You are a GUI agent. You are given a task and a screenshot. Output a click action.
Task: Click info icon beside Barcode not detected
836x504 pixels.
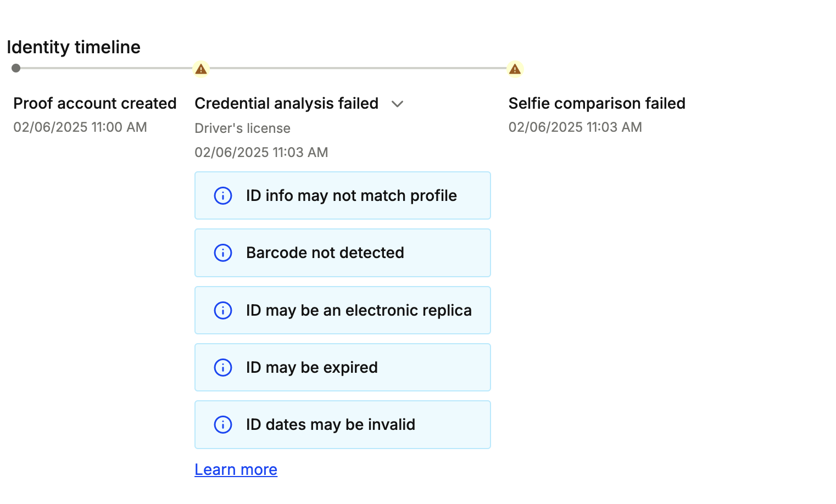click(x=223, y=253)
